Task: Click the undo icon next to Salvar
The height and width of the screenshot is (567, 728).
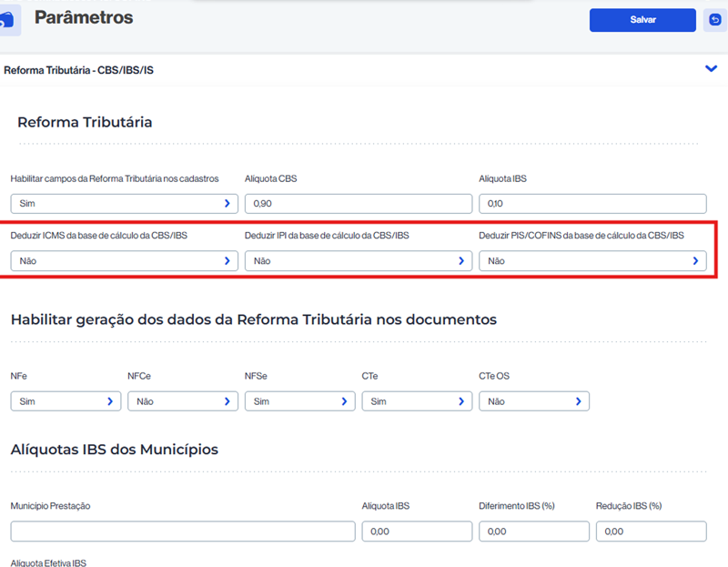Action: 714,20
